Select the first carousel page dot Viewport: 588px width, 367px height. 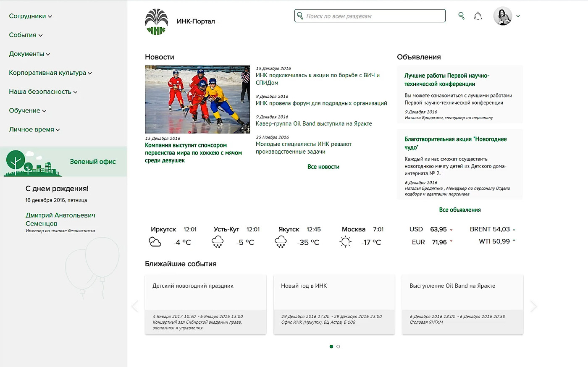pos(331,346)
